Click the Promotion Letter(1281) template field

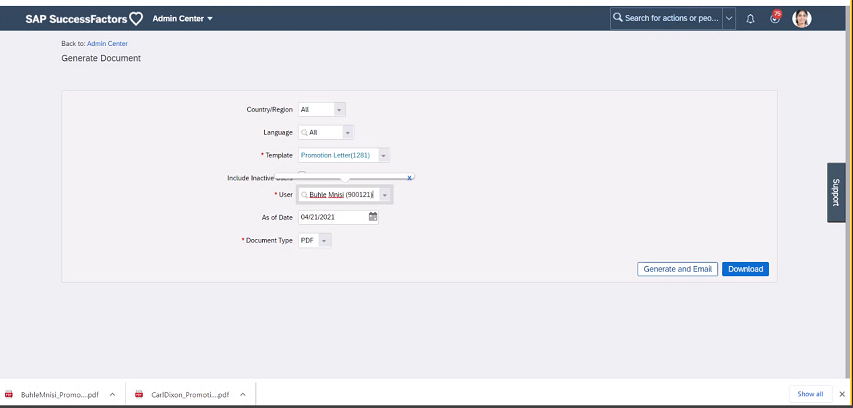tap(338, 156)
